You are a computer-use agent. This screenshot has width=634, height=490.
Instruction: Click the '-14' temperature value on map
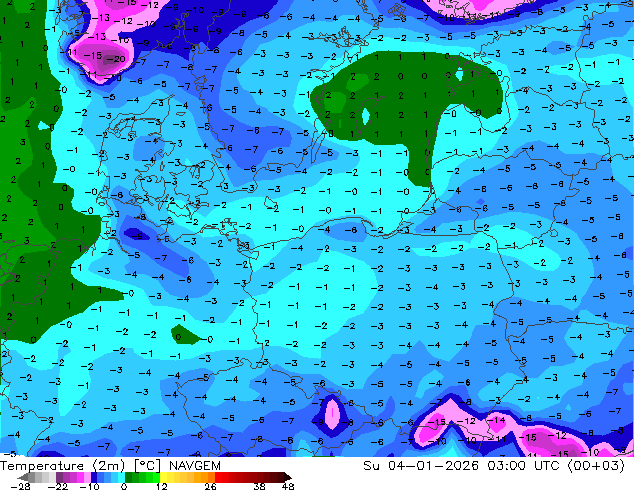[x=497, y=420]
